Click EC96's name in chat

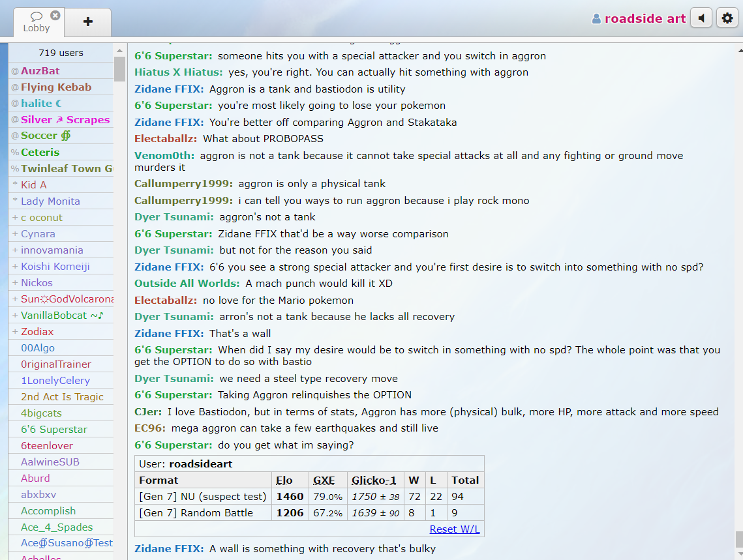point(149,428)
